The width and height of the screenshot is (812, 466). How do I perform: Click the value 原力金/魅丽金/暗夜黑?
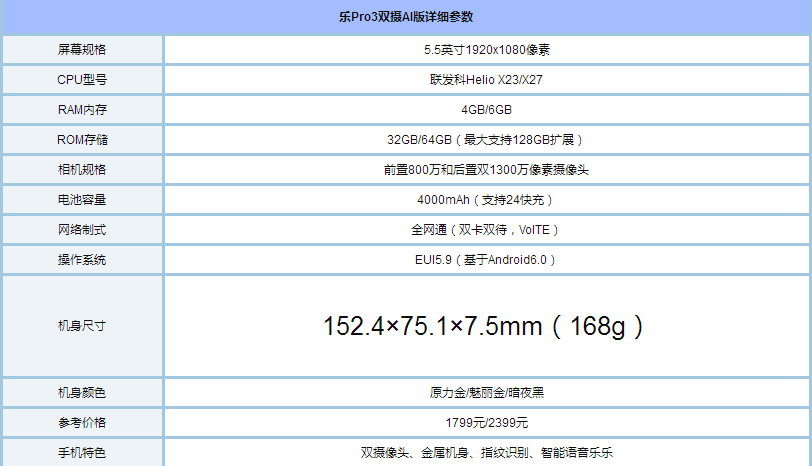click(487, 392)
